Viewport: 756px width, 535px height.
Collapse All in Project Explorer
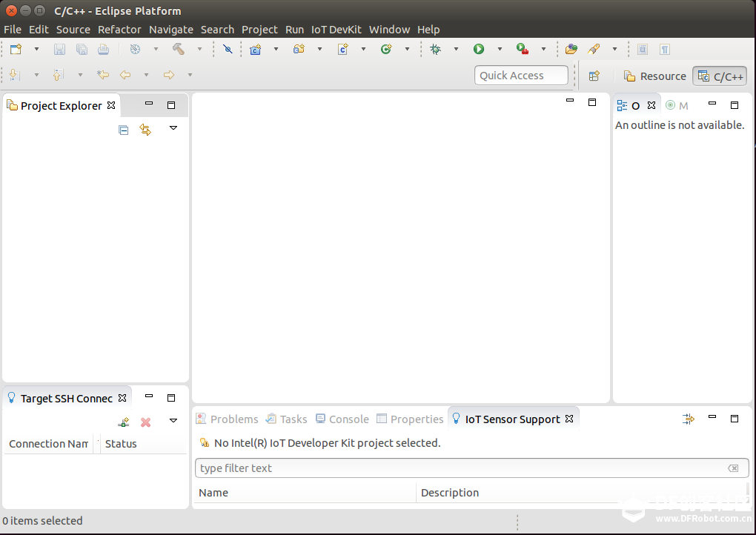click(x=124, y=130)
